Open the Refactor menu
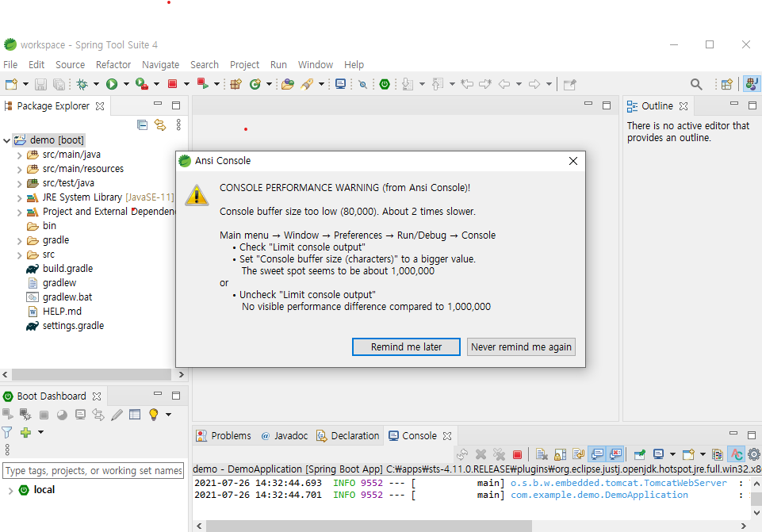Image resolution: width=762 pixels, height=532 pixels. click(x=113, y=65)
